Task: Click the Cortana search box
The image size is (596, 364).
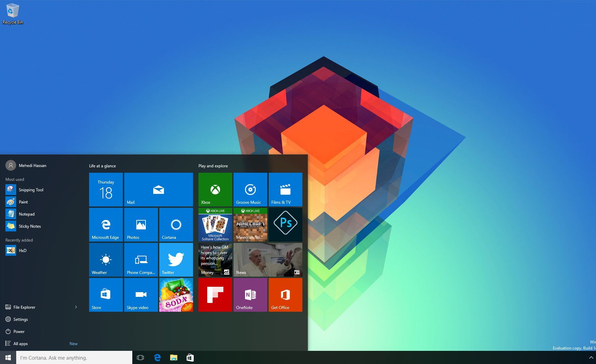Action: (x=74, y=357)
